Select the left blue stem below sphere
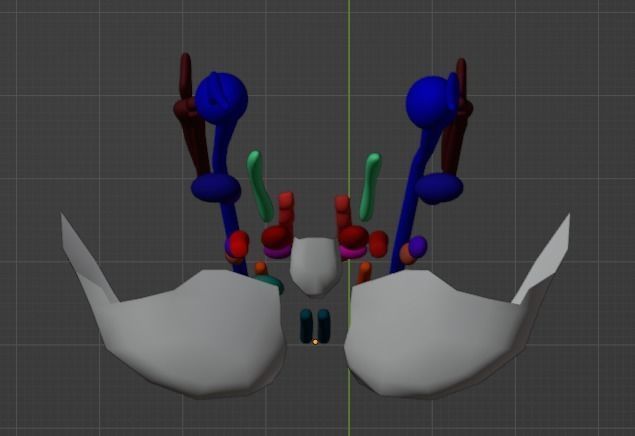The image size is (635, 436). (x=222, y=148)
